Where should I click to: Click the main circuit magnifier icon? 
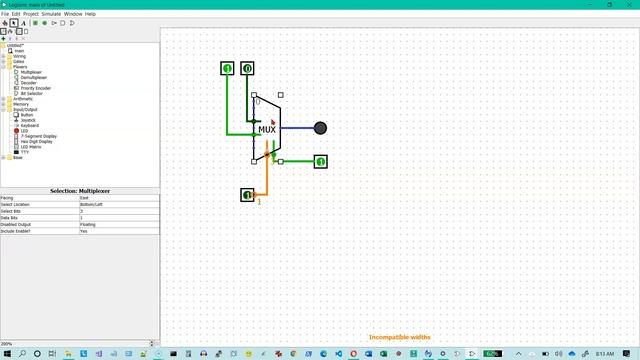[x=10, y=51]
